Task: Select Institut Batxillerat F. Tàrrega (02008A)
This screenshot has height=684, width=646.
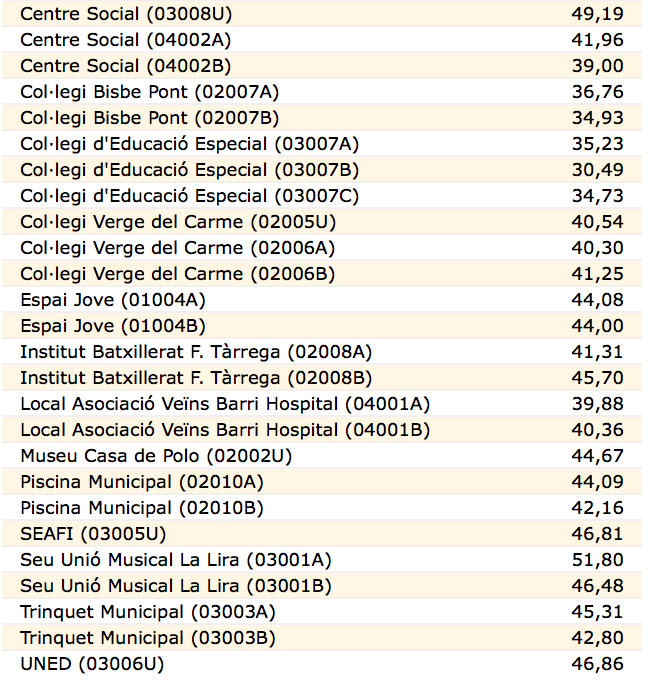Action: pos(196,352)
